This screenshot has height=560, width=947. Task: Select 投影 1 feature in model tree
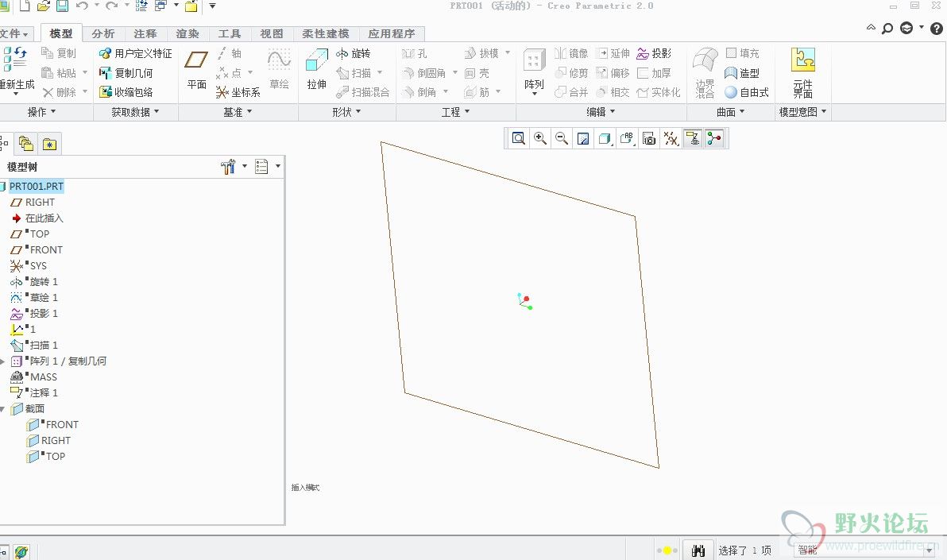coord(44,314)
